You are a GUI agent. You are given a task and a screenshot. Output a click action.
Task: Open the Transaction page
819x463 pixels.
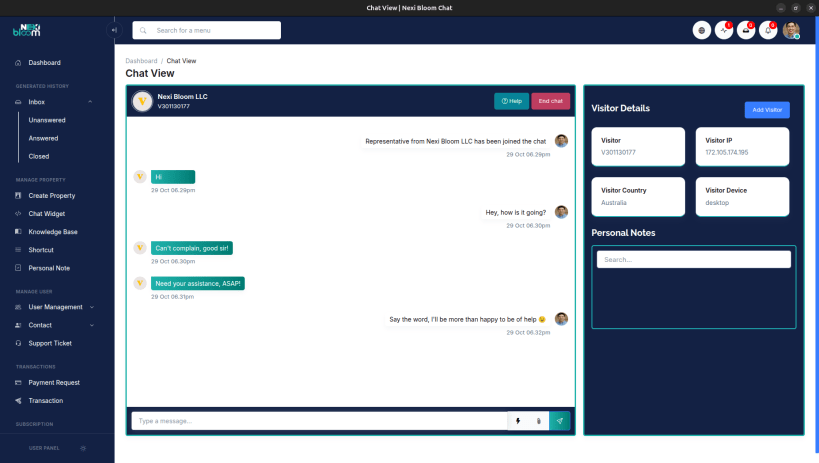point(45,401)
